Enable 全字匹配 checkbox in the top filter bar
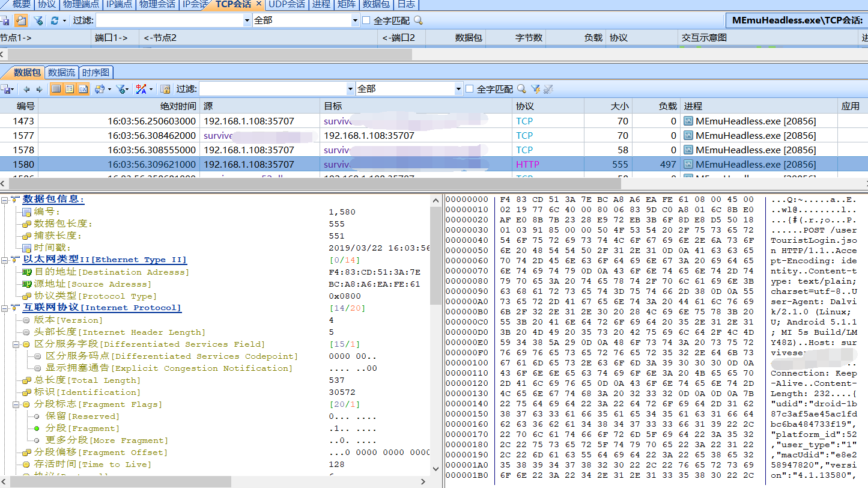 [366, 20]
